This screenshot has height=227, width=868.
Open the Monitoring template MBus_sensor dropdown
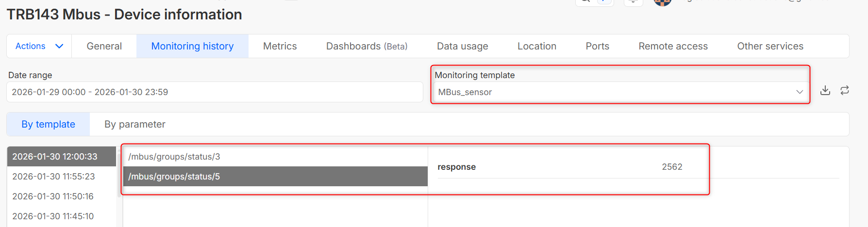(620, 92)
